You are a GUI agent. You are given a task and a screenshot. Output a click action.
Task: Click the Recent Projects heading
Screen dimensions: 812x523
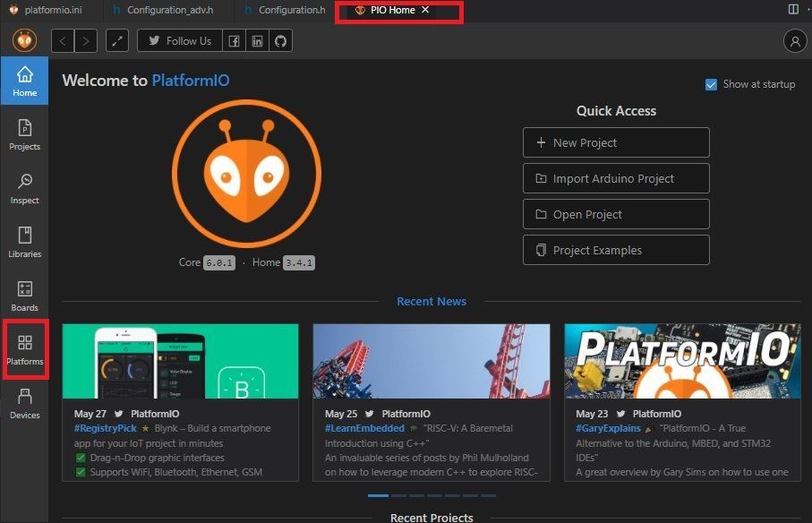coord(432,518)
